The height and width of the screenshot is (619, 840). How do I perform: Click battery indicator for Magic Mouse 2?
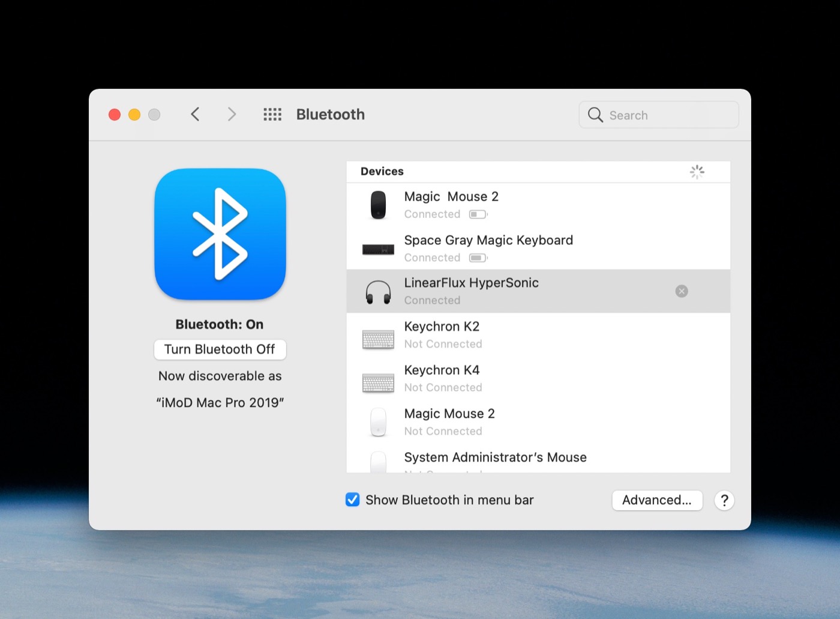[x=478, y=214]
